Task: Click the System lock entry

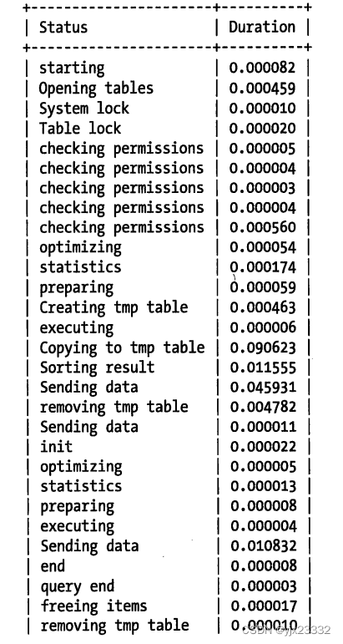Action: tap(84, 108)
